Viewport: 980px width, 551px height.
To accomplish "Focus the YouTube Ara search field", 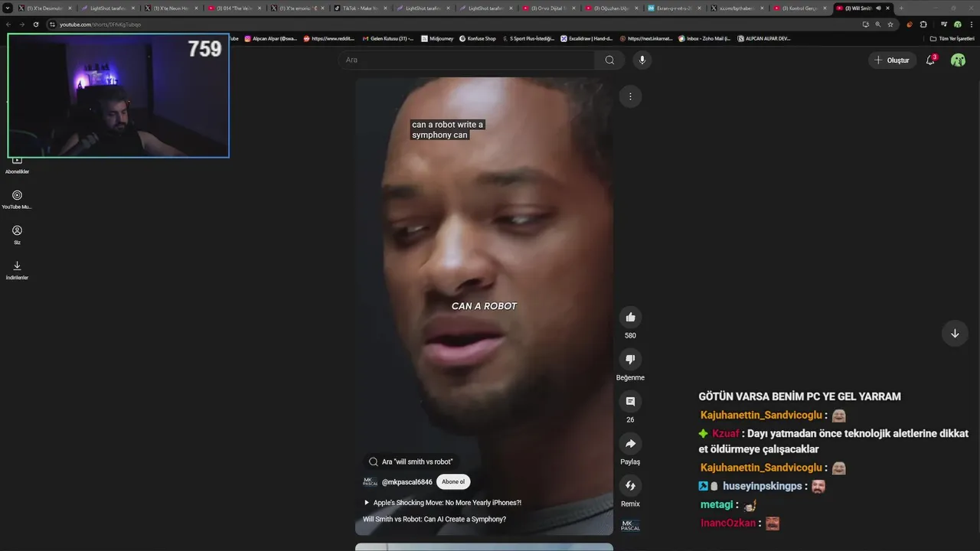I will click(466, 60).
